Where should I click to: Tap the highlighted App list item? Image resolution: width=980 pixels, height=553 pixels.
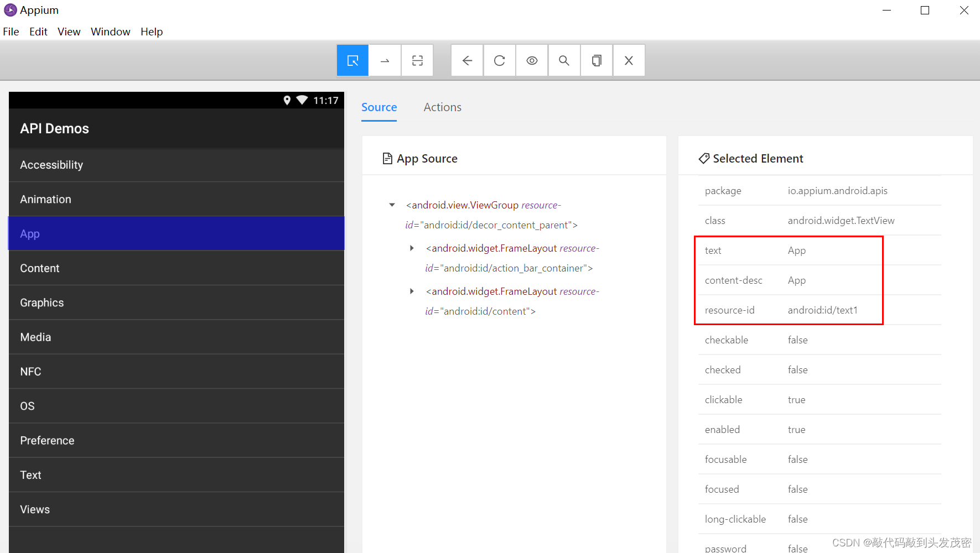coord(177,233)
